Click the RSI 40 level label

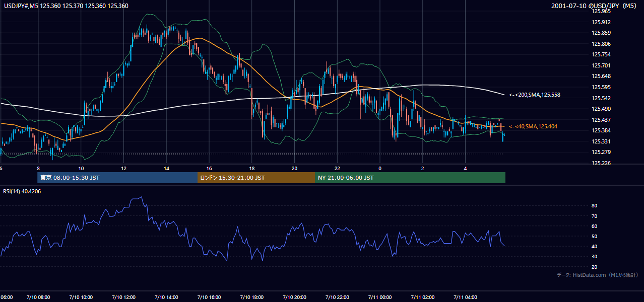pyautogui.click(x=595, y=246)
